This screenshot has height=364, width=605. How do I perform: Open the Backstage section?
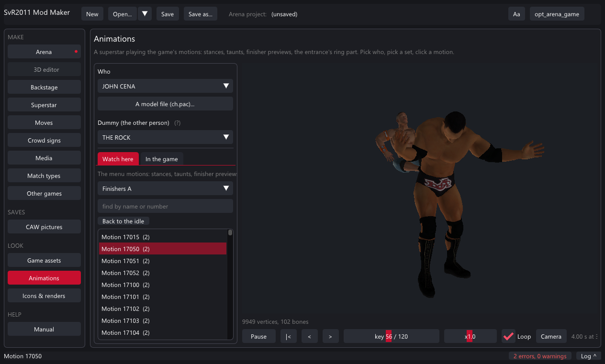pos(44,87)
